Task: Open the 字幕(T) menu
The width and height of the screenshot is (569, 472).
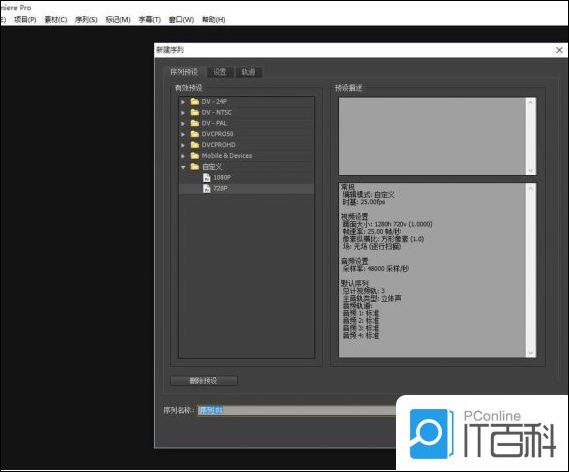Action: 150,20
